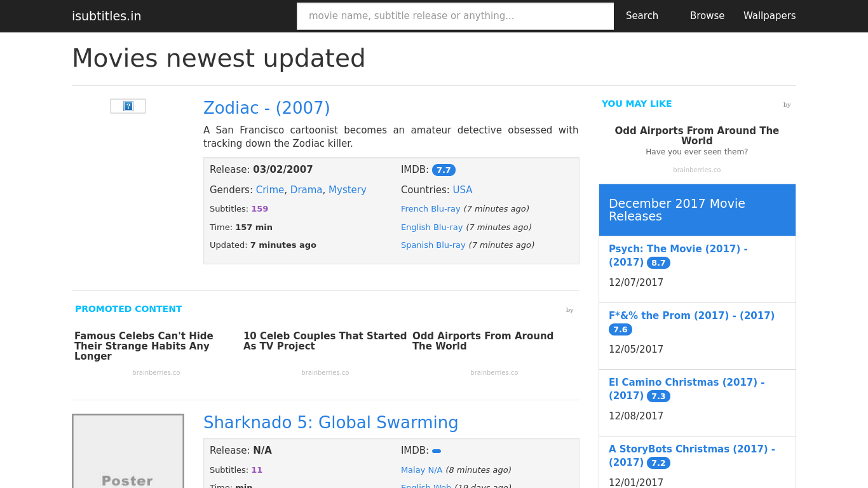The image size is (868, 488).
Task: Click the IMDB 7.7 rating badge
Action: (x=444, y=170)
